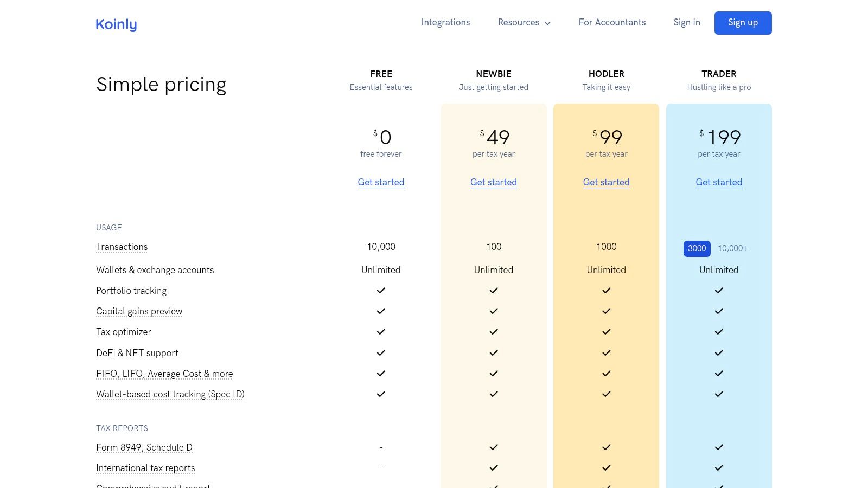
Task: Click the Free plan Form 8949 dash
Action: tap(381, 447)
